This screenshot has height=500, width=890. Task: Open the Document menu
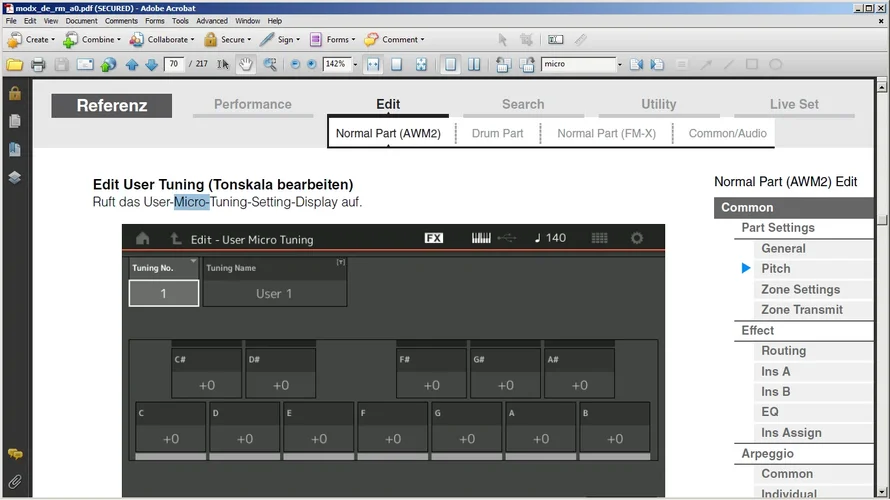[x=81, y=21]
